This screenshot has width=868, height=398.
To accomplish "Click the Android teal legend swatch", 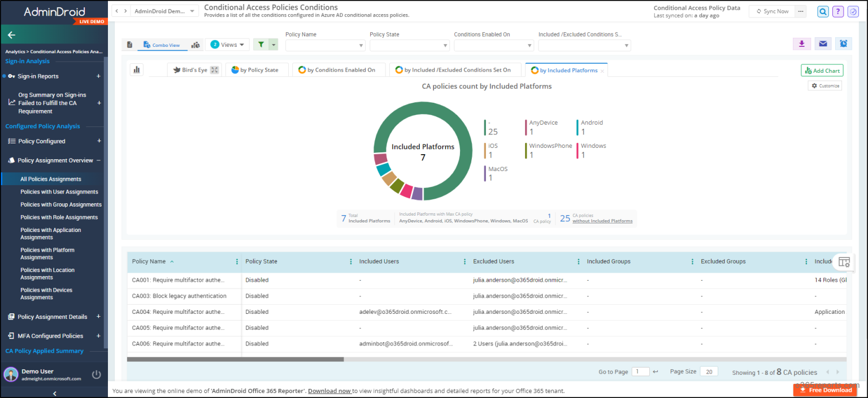I will pyautogui.click(x=578, y=127).
